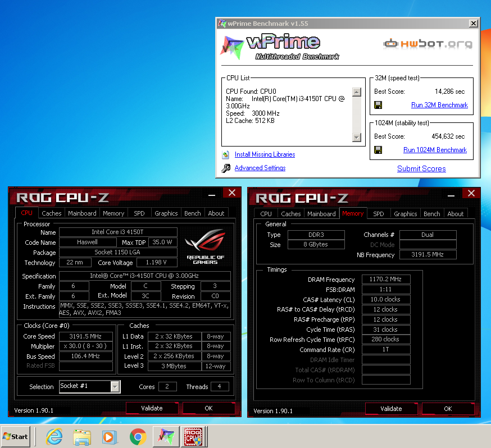Switch to Mainboard tab in left CPU-Z

[x=82, y=213]
